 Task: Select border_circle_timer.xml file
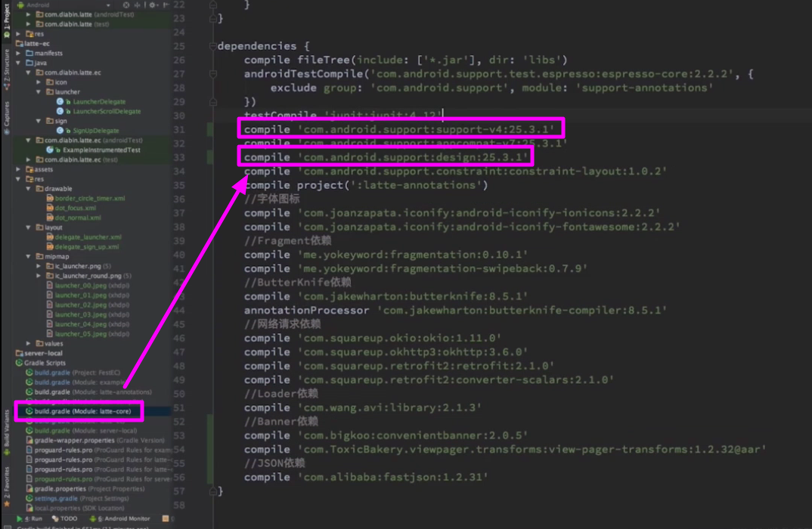[x=89, y=199]
